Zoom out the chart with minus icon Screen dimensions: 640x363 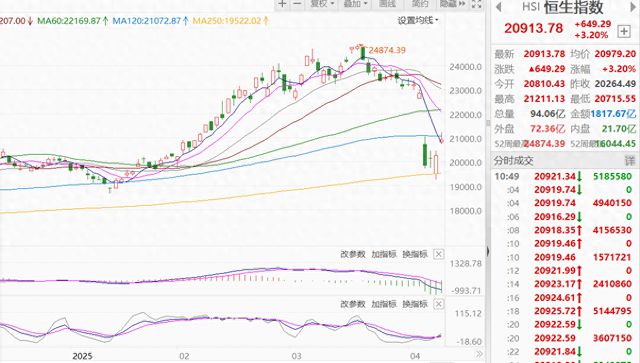[x=298, y=4]
